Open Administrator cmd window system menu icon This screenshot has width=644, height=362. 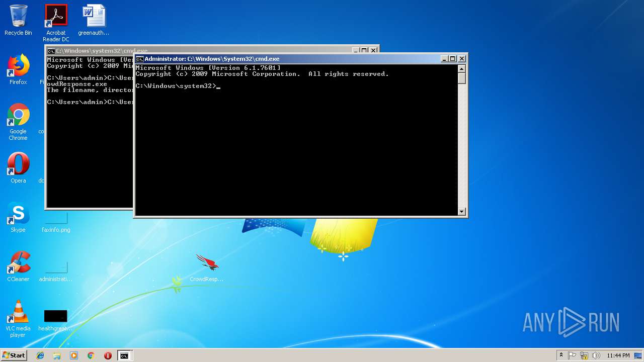139,59
